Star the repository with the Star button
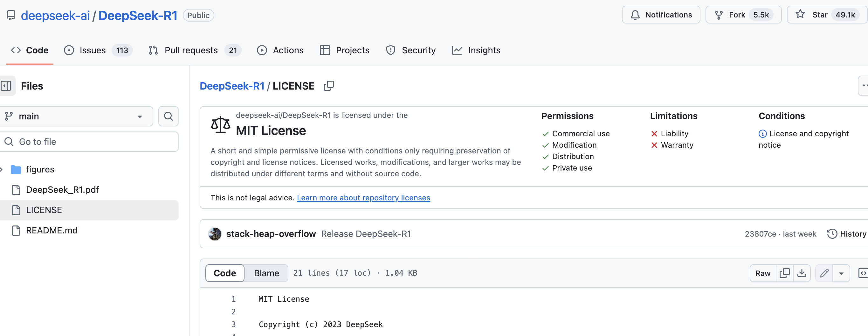868x336 pixels. click(x=827, y=15)
